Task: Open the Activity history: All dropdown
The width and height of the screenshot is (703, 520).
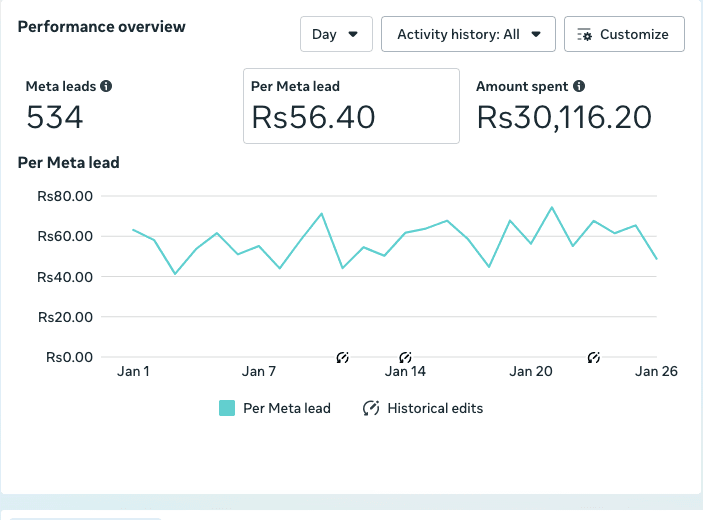Action: pyautogui.click(x=468, y=34)
